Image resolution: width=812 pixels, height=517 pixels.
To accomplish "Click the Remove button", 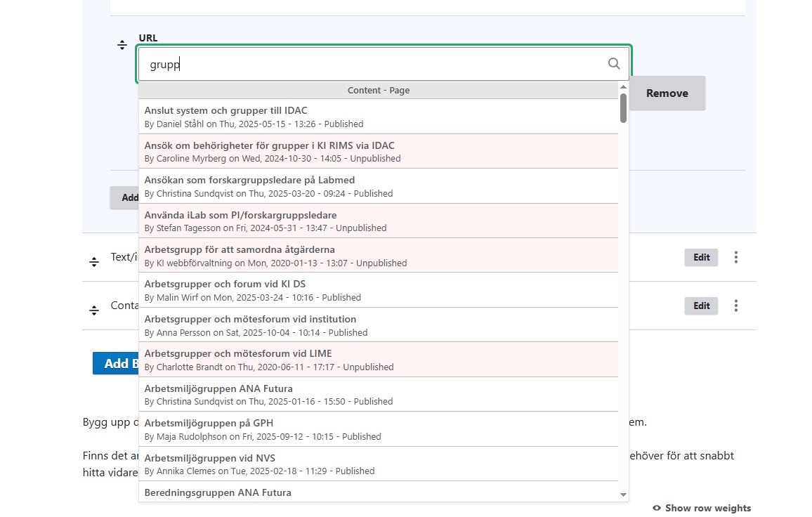I will point(666,93).
